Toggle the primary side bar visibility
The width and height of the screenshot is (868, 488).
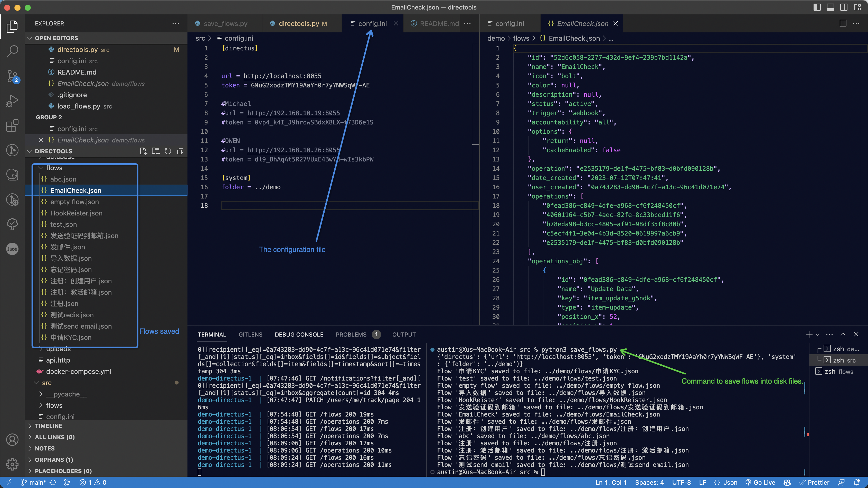click(x=817, y=7)
